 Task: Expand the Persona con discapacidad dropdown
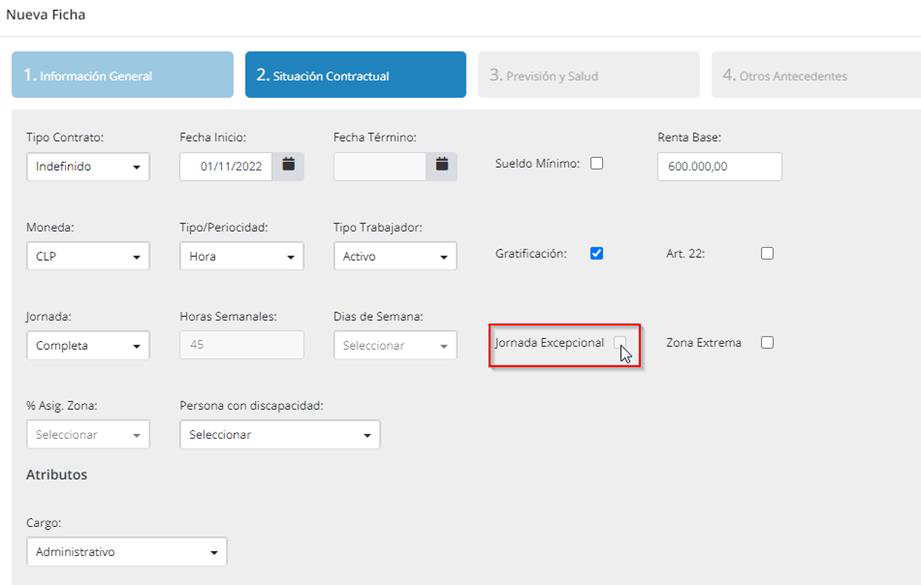[279, 435]
